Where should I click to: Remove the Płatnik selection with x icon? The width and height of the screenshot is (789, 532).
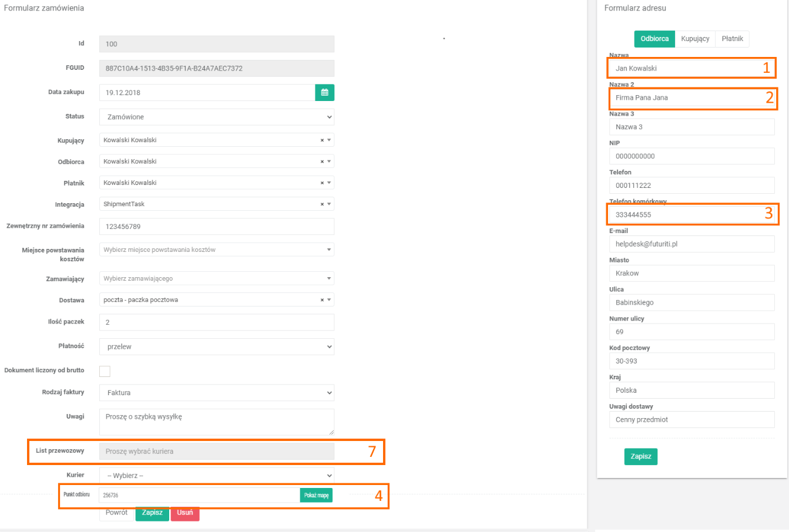[322, 183]
